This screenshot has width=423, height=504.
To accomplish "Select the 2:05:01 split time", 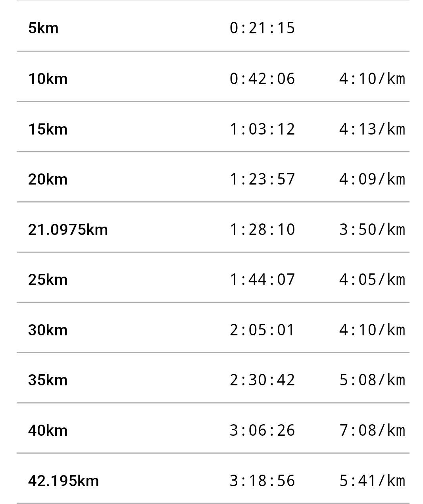I will click(x=262, y=330).
